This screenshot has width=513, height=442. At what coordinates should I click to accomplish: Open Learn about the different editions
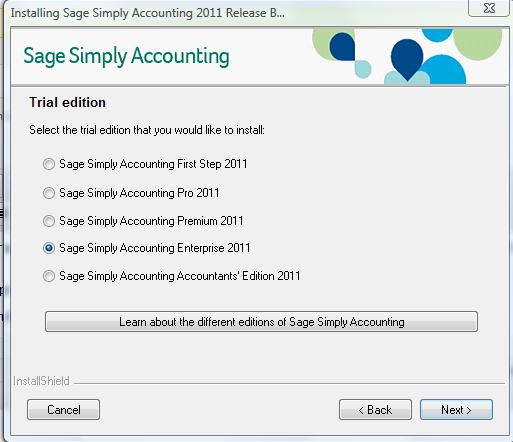(x=261, y=322)
